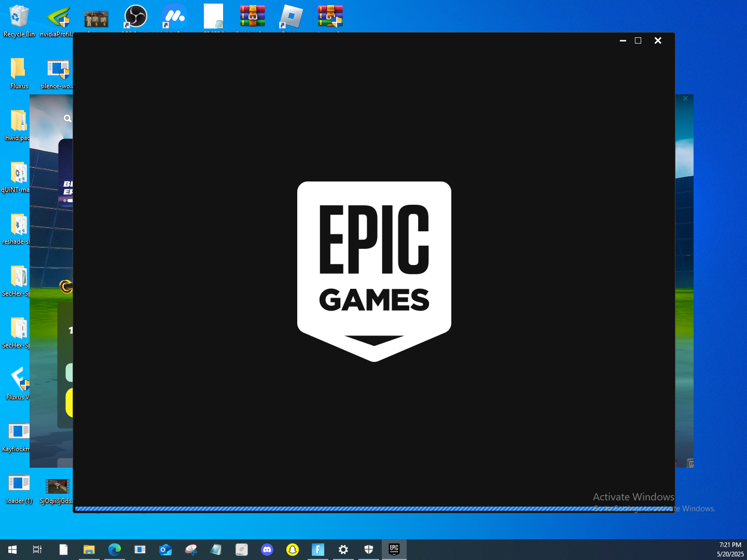
Task: Open Outlook from the taskbar
Action: (x=165, y=550)
